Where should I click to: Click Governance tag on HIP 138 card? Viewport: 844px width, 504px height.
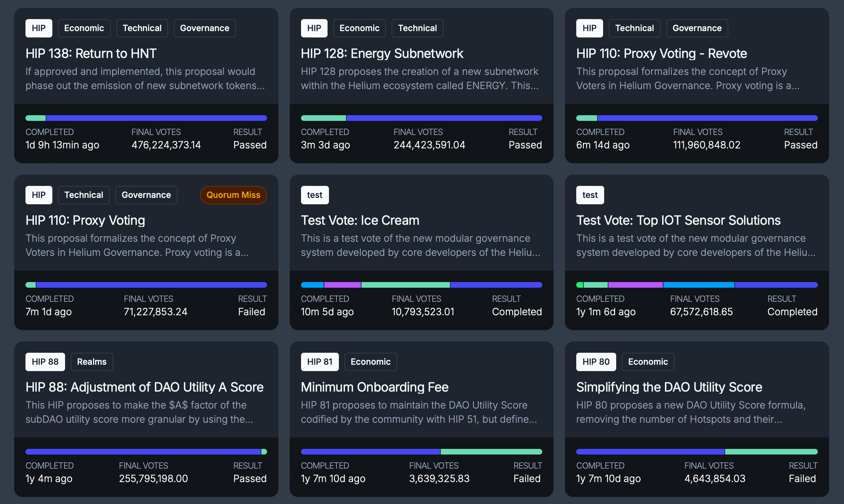tap(205, 28)
